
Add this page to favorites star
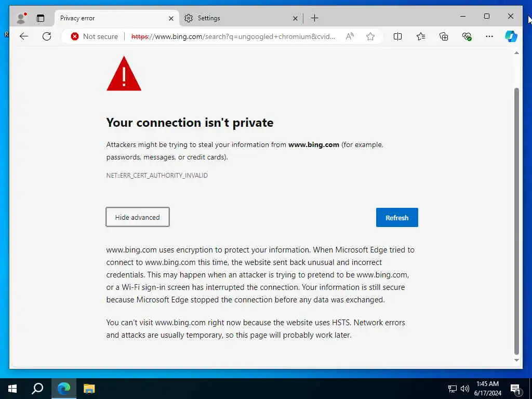click(370, 36)
